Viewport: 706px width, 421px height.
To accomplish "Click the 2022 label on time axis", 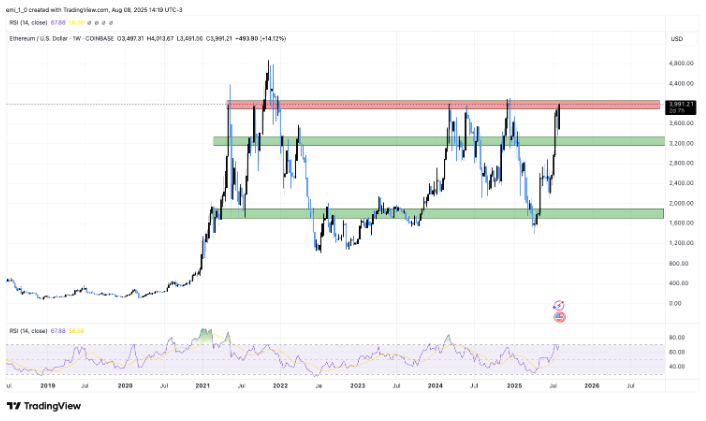I will pos(280,384).
